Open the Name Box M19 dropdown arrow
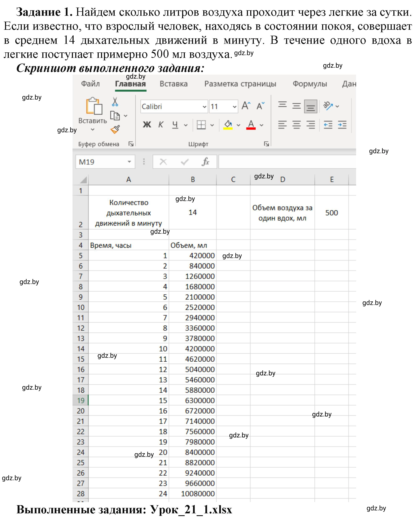The image size is (420, 519). [130, 162]
